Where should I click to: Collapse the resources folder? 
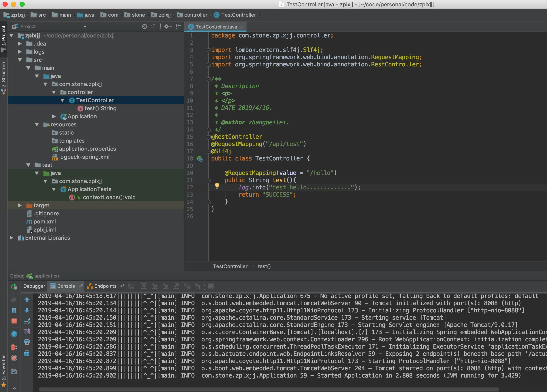click(37, 125)
